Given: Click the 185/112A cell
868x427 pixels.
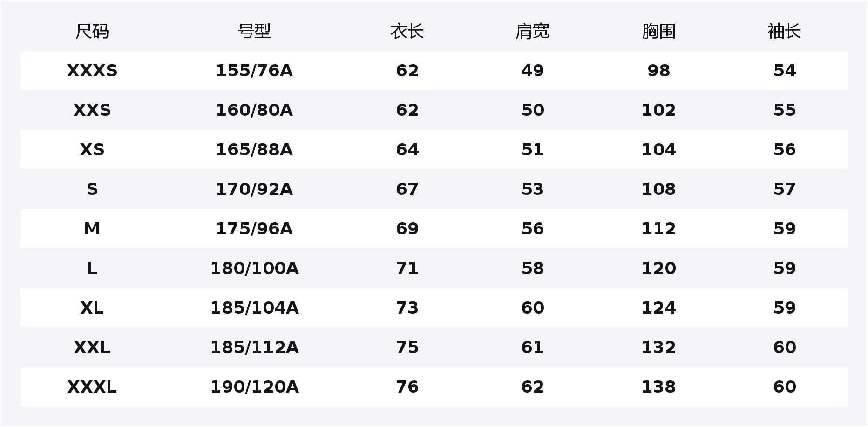Looking at the screenshot, I should 254,347.
